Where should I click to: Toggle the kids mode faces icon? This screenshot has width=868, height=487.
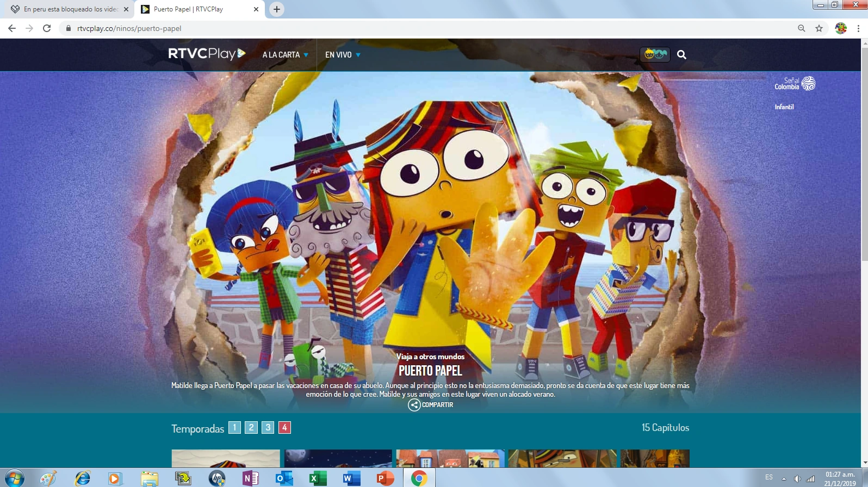(x=655, y=54)
